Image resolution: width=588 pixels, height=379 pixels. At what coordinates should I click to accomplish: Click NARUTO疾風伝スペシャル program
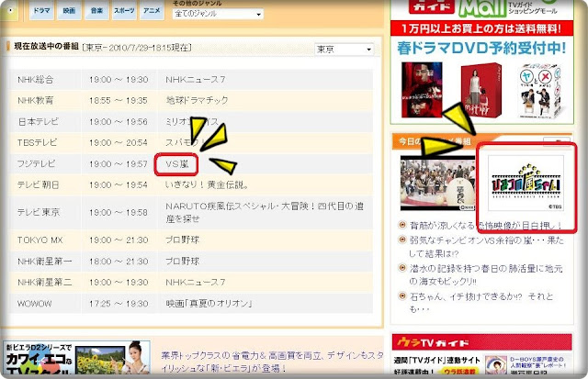click(x=265, y=212)
